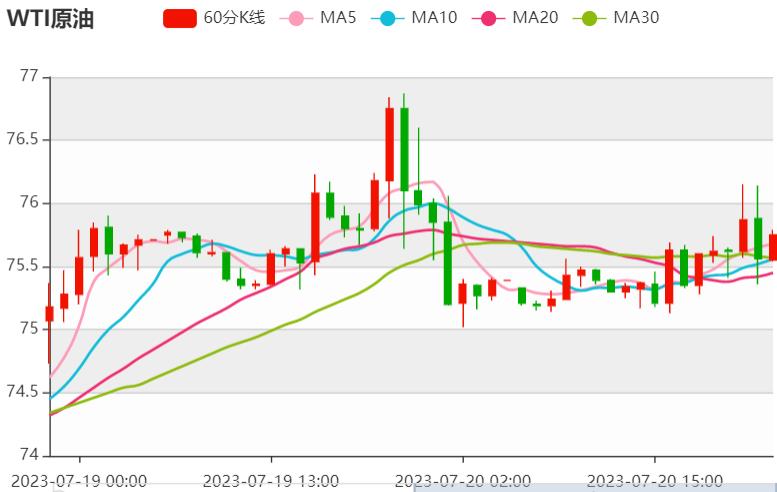Viewport: 777px width, 492px height.
Task: Click the magenta MA20 legend marker
Action: tap(489, 19)
